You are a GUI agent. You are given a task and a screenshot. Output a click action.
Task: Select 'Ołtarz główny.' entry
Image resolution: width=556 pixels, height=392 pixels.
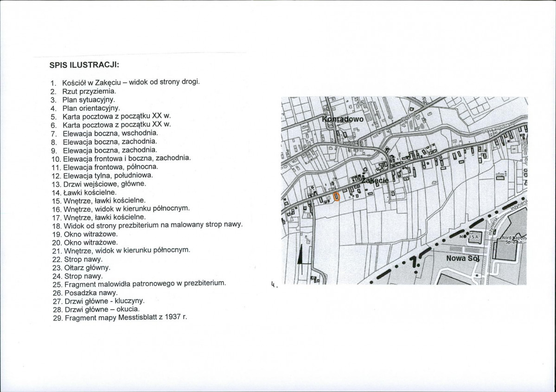point(87,268)
